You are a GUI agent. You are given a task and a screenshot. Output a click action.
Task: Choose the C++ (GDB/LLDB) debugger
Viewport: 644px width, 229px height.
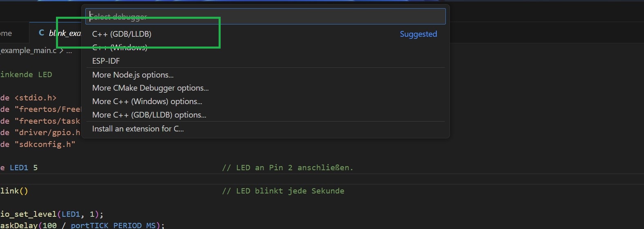(122, 34)
